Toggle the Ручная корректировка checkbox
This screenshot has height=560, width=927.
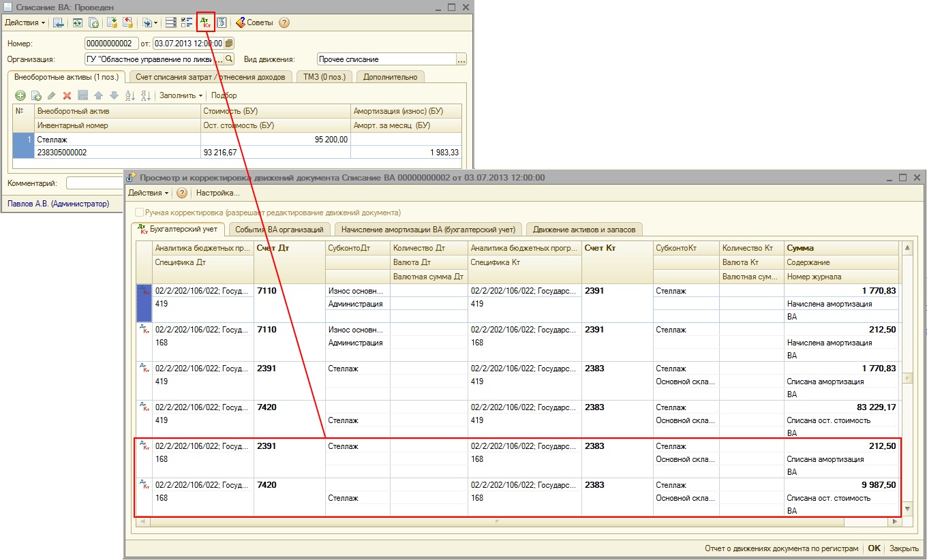140,213
